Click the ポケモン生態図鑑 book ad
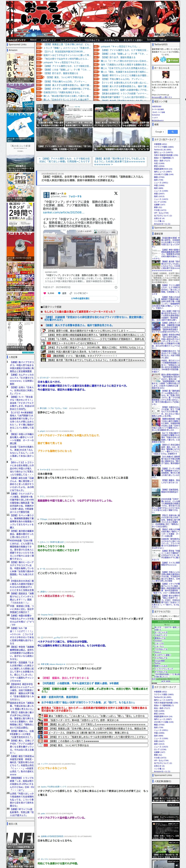The image size is (186, 868). [x=20, y=187]
